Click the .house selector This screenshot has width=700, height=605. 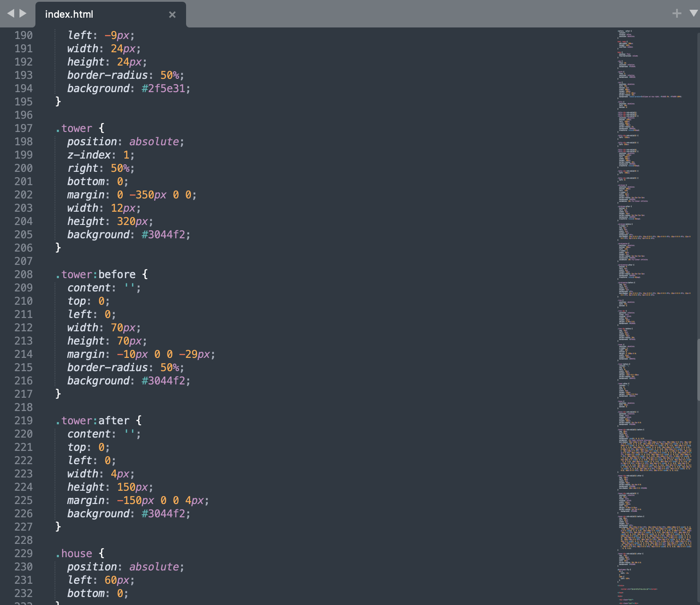click(74, 554)
